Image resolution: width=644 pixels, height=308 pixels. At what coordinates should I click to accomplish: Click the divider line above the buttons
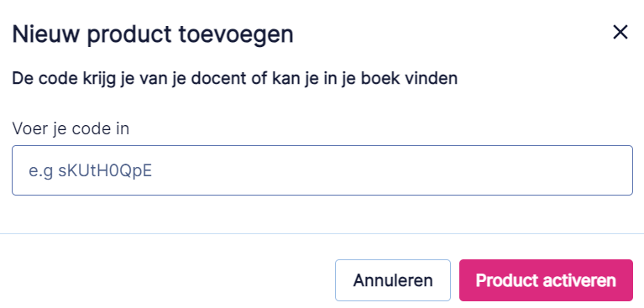tap(322, 233)
